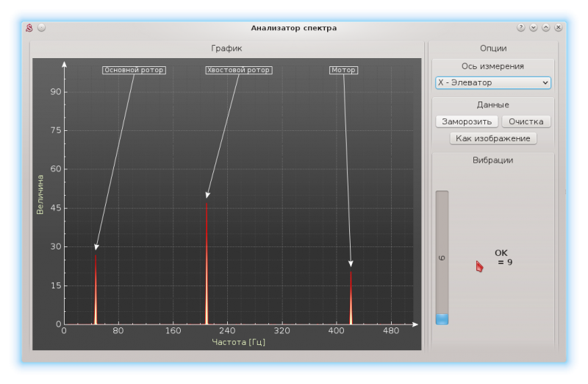Click the Частота [Гц] axis label
588x384 pixels.
[x=238, y=341]
